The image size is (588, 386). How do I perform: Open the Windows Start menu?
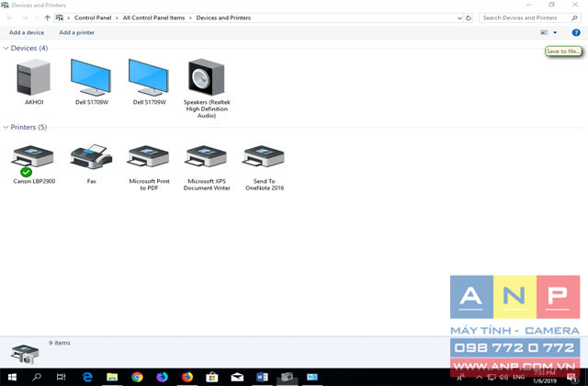point(12,377)
